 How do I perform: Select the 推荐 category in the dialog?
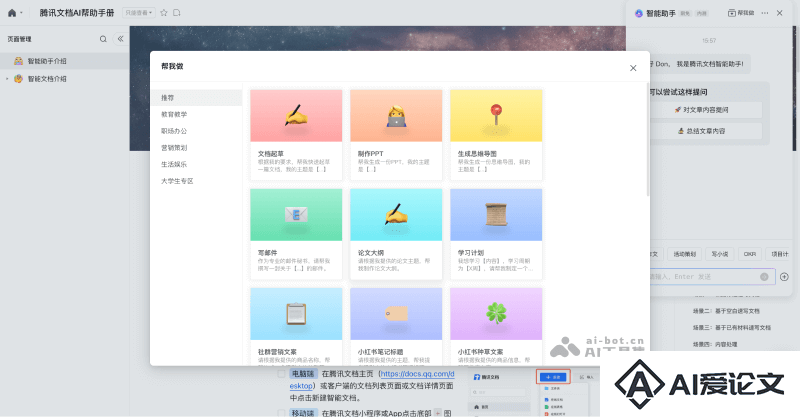(x=196, y=97)
